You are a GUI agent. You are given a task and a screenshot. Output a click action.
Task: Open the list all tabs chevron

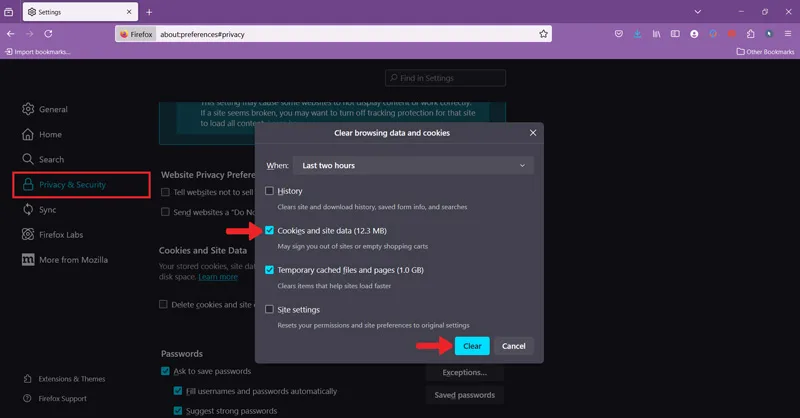[697, 12]
